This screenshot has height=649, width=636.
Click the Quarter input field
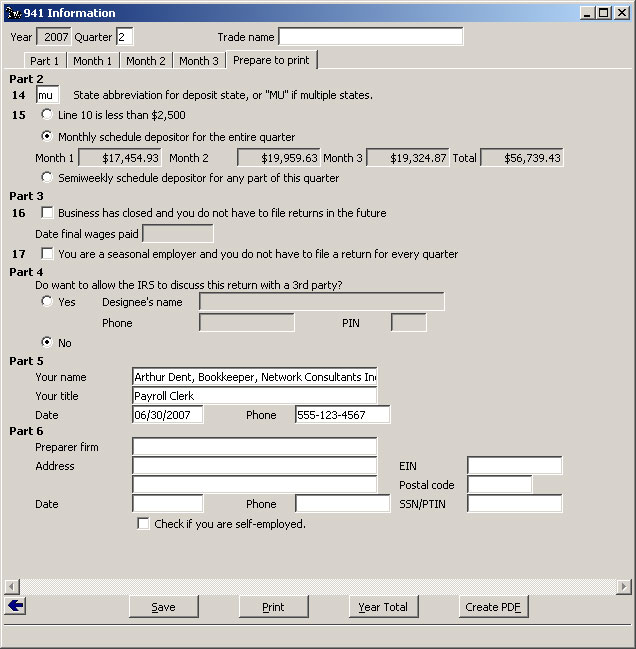125,37
